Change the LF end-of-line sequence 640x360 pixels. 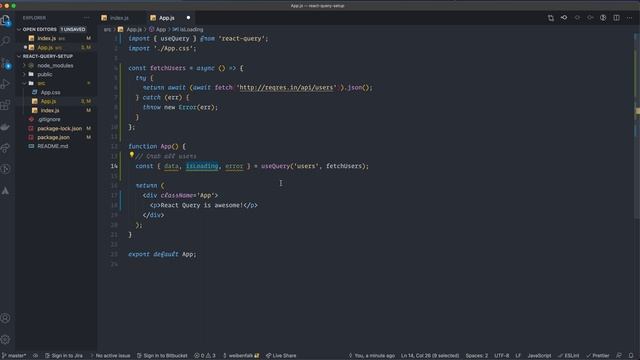[518, 356]
